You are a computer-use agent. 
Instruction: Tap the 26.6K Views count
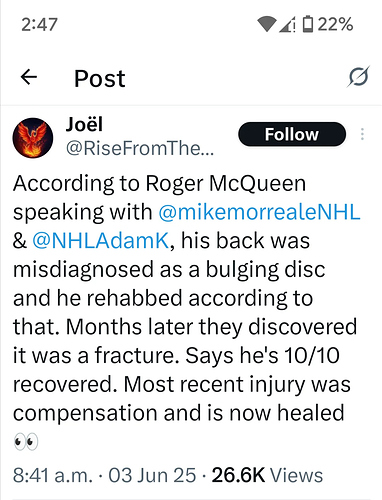tap(267, 475)
